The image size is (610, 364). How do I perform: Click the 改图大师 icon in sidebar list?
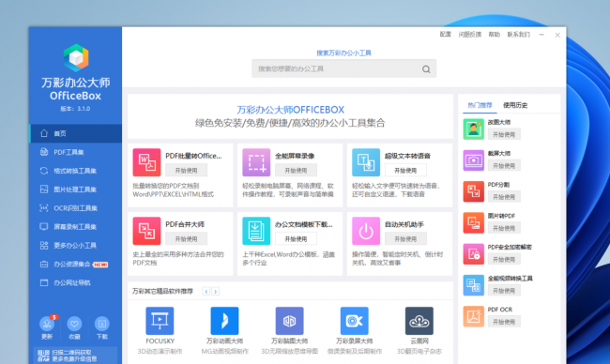473,129
